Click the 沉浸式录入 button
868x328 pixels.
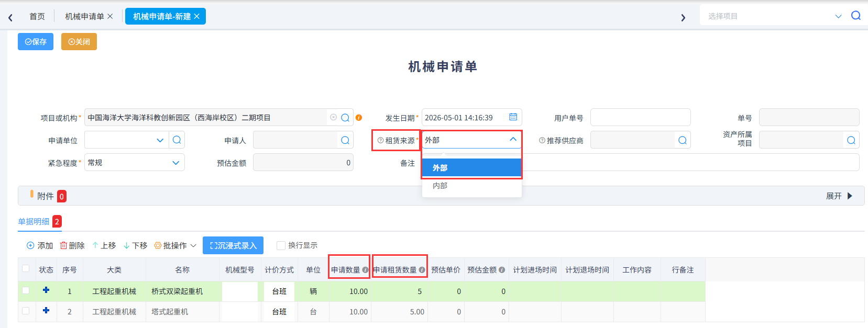pos(233,245)
